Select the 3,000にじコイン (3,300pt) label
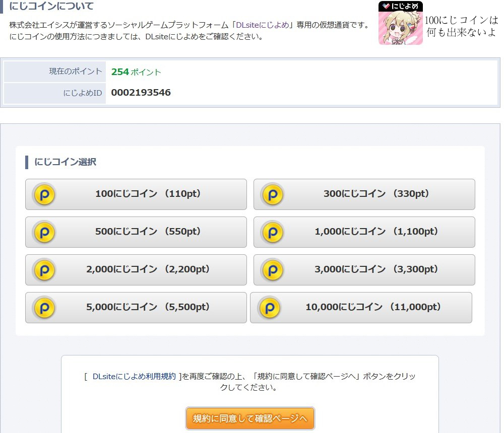The width and height of the screenshot is (504, 433). pos(376,269)
